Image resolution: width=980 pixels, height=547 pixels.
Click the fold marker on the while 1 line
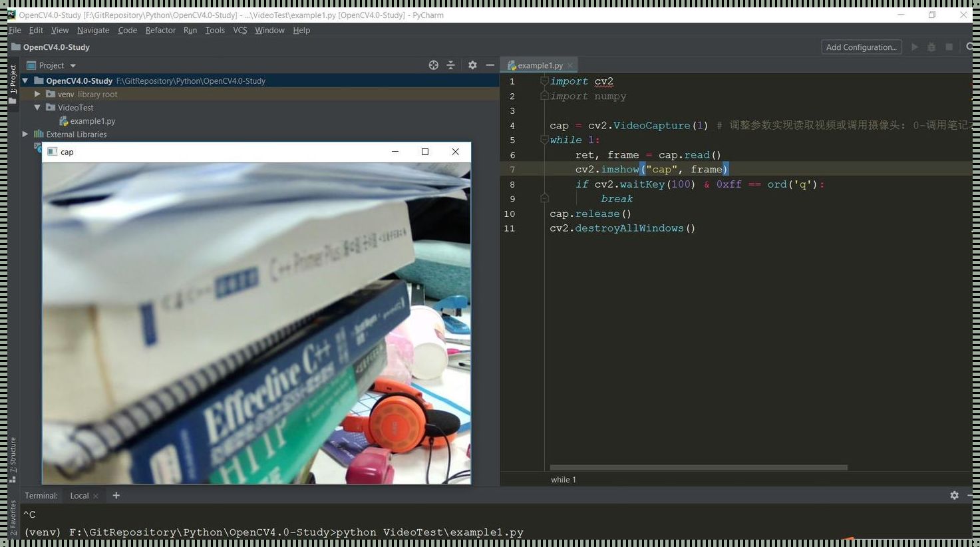[544, 140]
